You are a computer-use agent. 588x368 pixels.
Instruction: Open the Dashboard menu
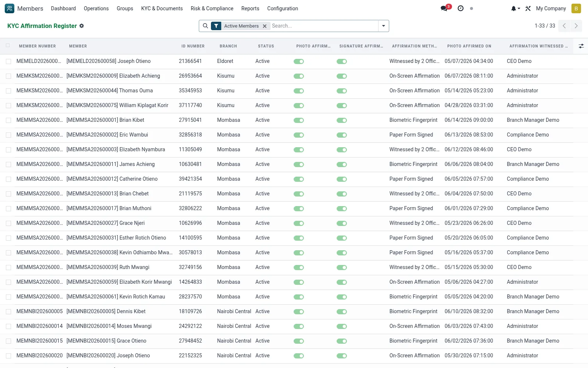[x=63, y=8]
